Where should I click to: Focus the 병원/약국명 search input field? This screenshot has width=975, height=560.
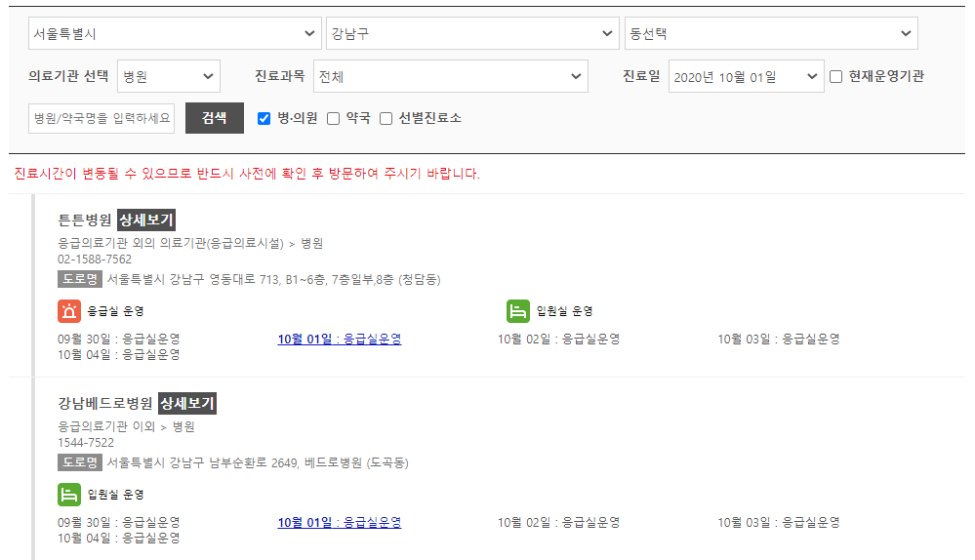click(x=102, y=118)
